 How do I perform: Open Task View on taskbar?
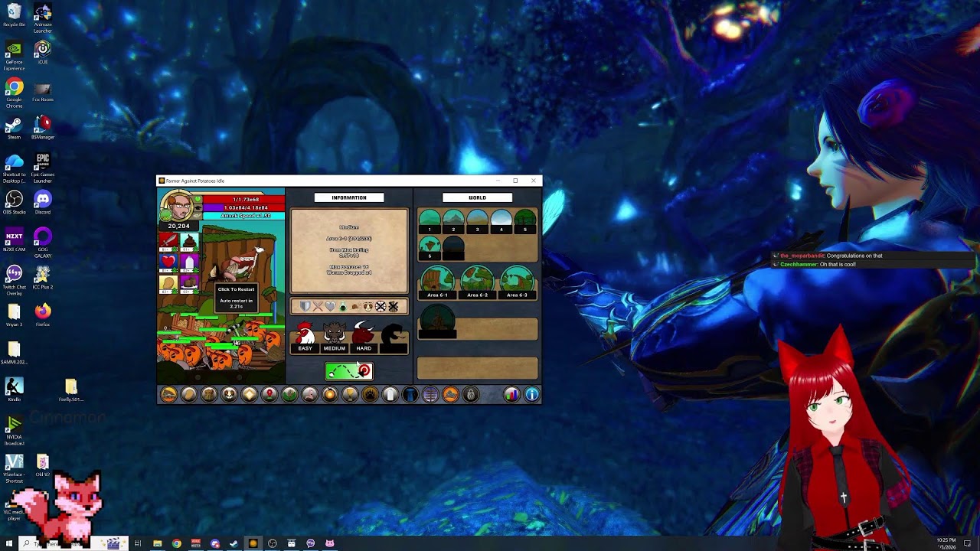[138, 543]
